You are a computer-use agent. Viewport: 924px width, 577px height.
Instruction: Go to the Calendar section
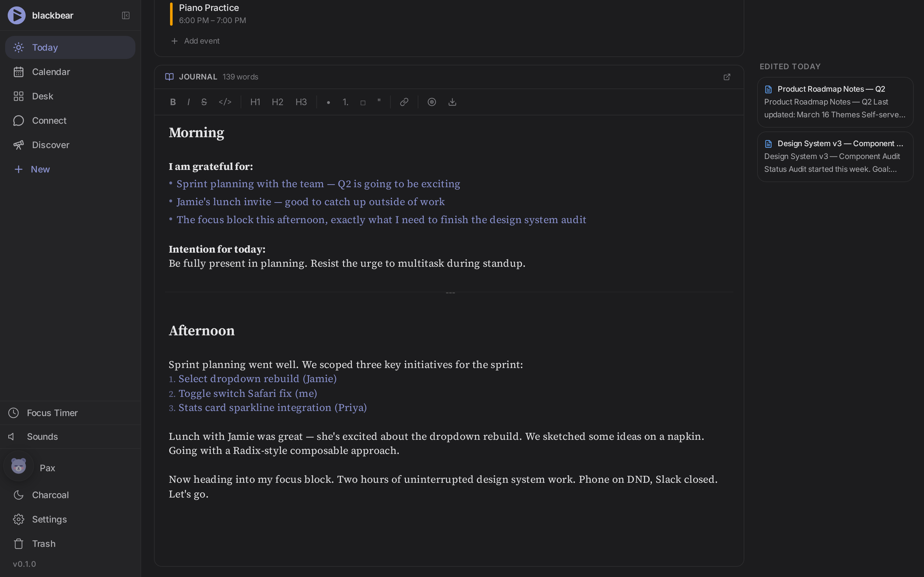pos(51,72)
